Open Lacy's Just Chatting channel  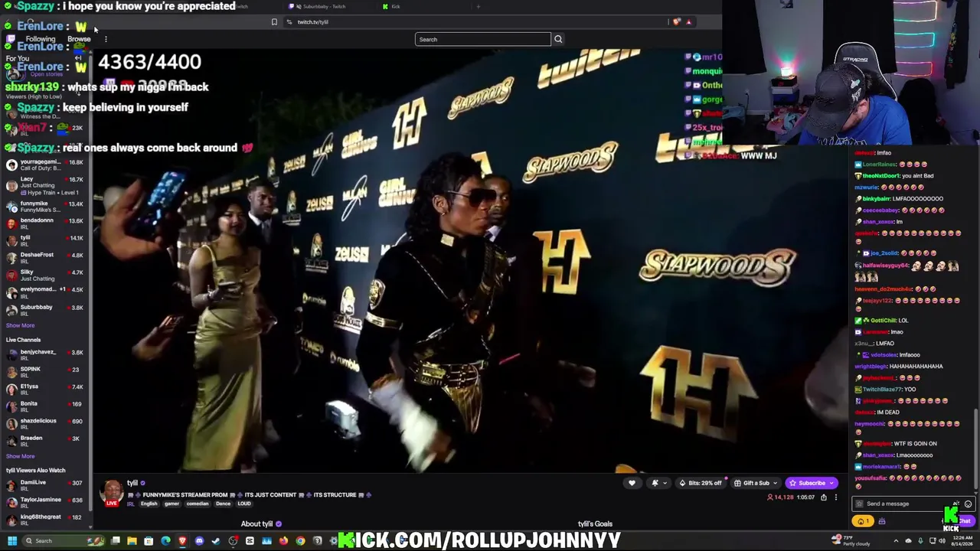(46, 184)
